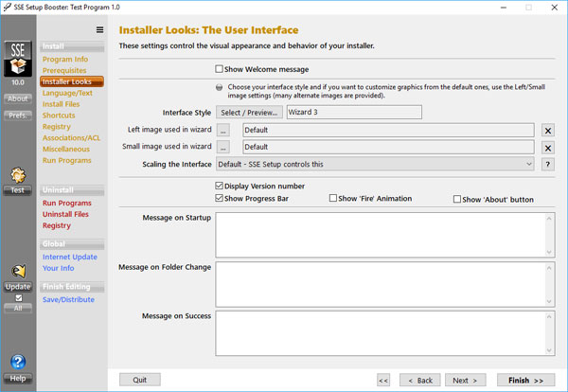Click down arrow of Success message scrollbar
The width and height of the screenshot is (568, 392).
coord(549,350)
